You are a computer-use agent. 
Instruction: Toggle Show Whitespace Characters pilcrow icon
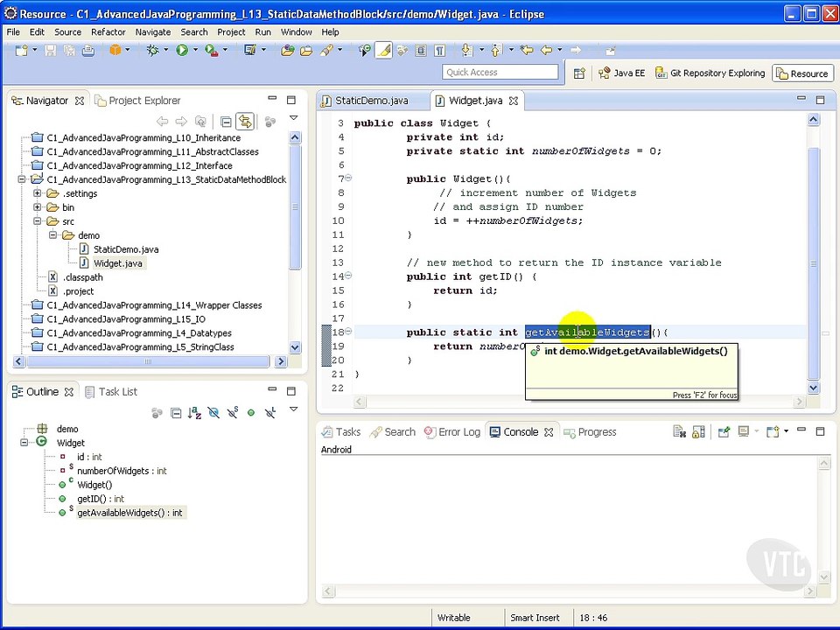(x=440, y=51)
